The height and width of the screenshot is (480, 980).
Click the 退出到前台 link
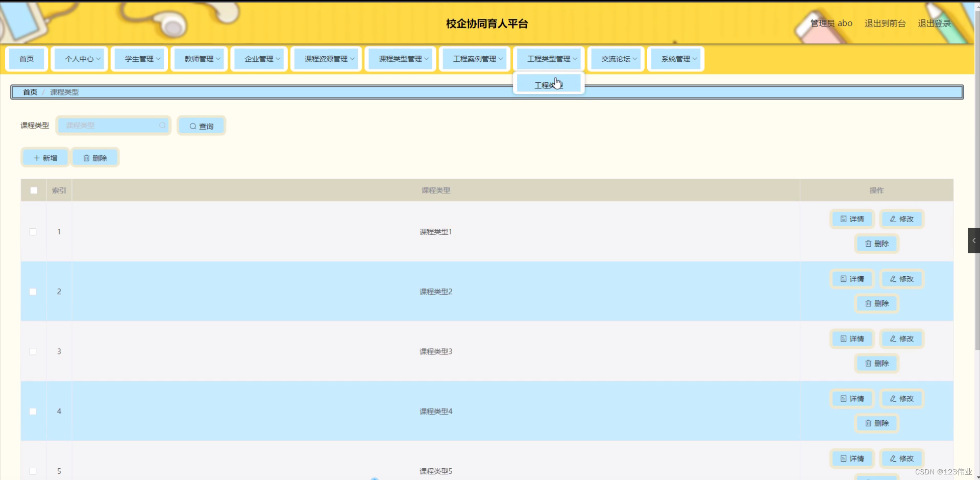[885, 23]
